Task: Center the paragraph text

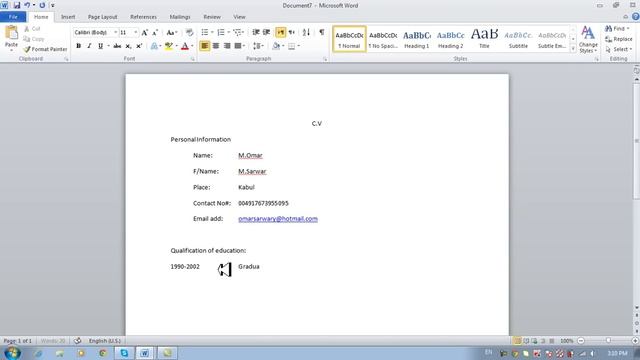Action: click(216, 46)
